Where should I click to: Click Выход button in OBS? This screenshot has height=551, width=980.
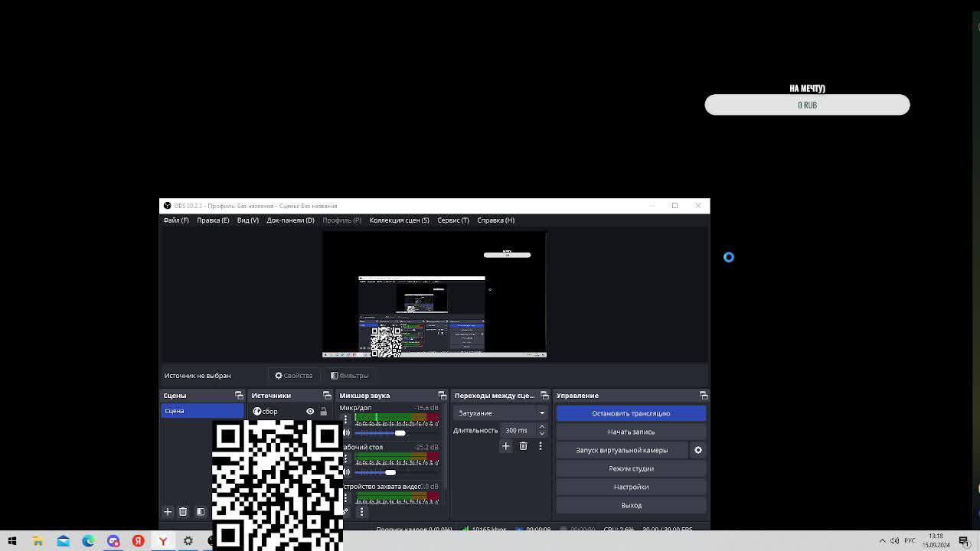631,505
